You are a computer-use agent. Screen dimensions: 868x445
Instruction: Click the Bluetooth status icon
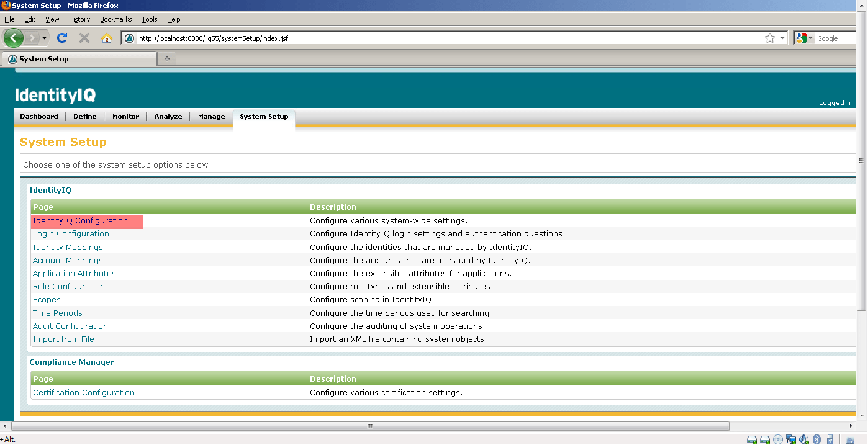click(817, 439)
